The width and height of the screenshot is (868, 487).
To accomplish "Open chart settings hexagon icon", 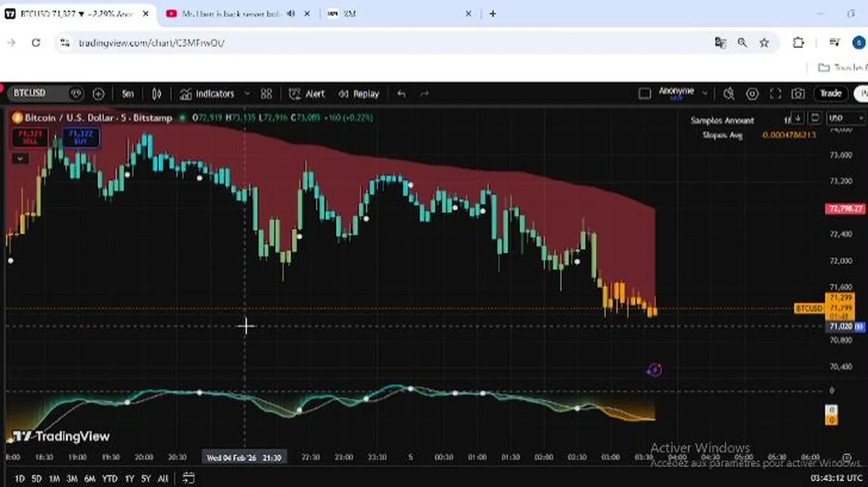I will [x=752, y=93].
